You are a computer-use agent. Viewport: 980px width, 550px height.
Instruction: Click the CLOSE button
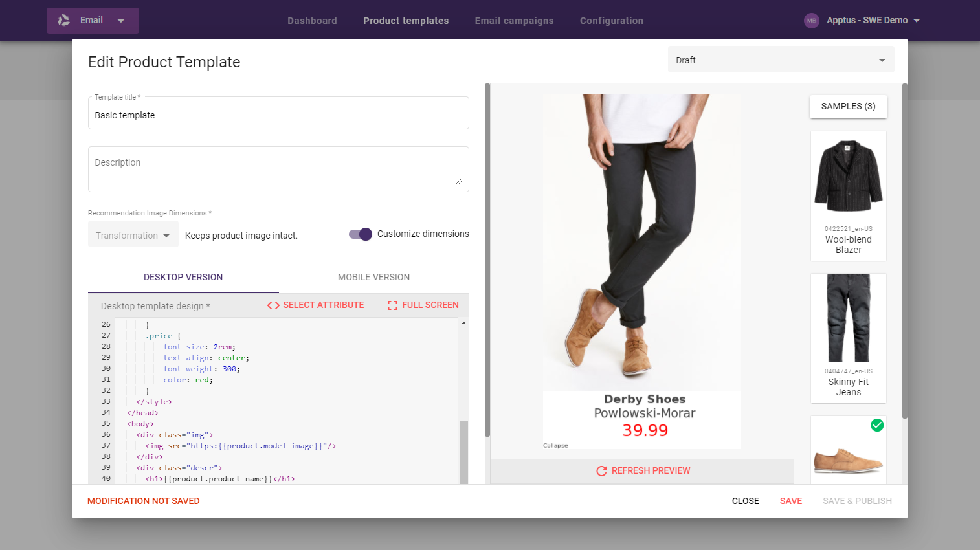tap(745, 501)
